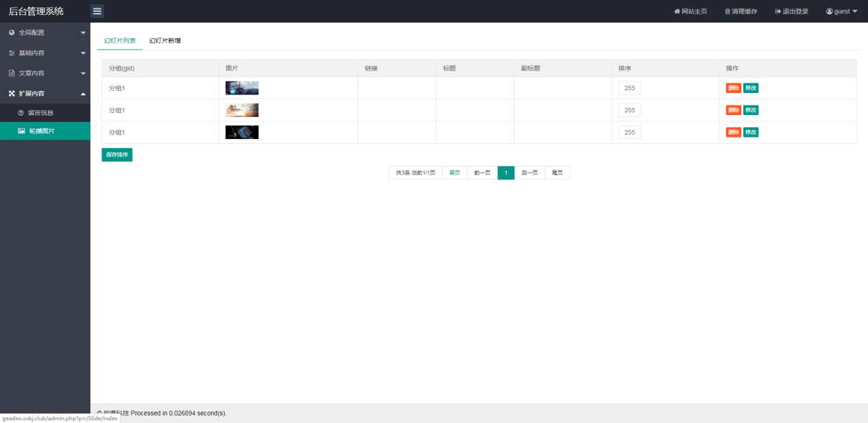The width and height of the screenshot is (868, 423).
Task: Go to 网站主页 link
Action: point(691,12)
